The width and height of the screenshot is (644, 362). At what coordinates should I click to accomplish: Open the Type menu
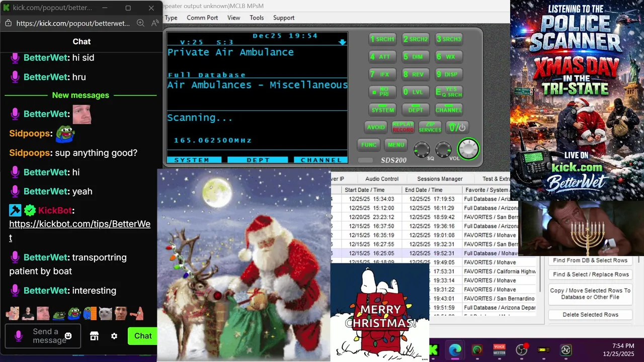171,18
